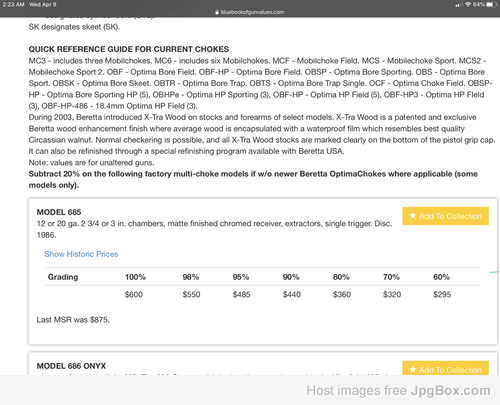Click the $600 price value

(x=134, y=294)
